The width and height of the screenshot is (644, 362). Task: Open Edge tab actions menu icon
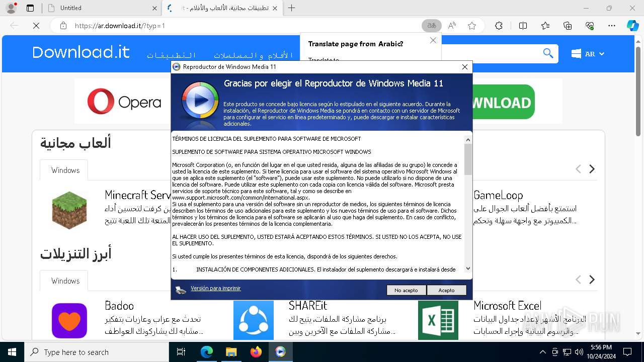click(x=30, y=8)
